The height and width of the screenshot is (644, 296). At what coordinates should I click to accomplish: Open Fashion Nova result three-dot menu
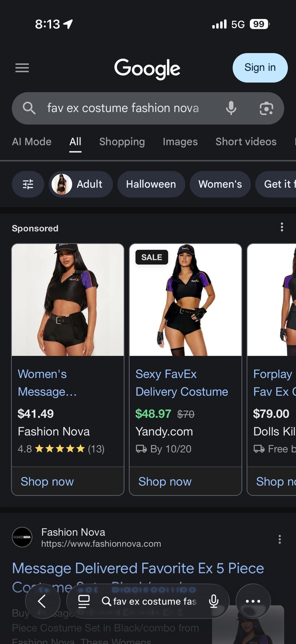pyautogui.click(x=280, y=539)
